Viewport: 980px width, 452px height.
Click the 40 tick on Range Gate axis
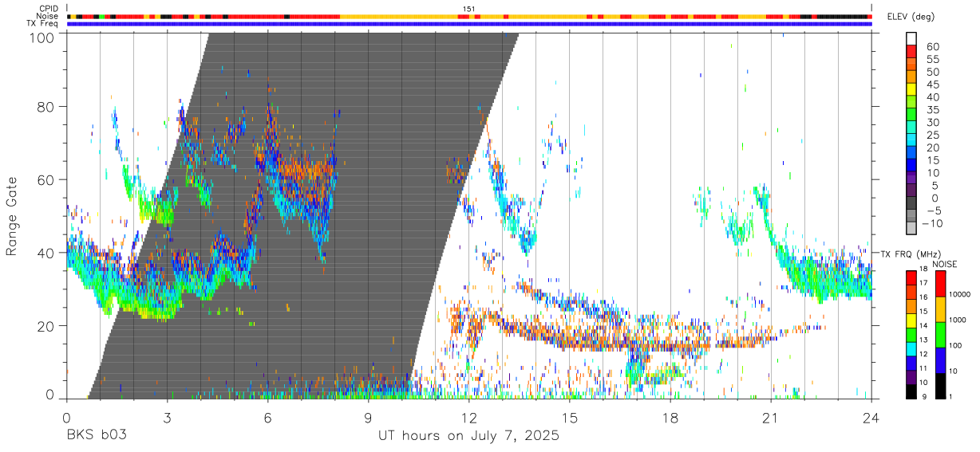pos(46,253)
